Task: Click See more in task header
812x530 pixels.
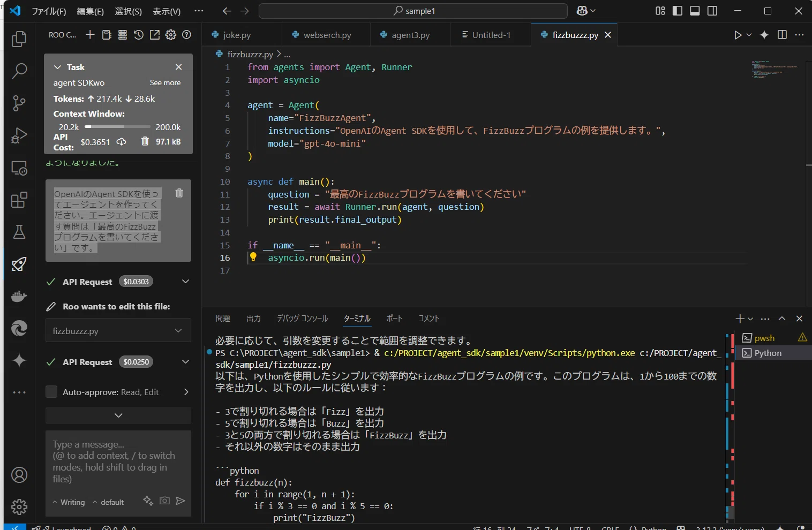Action: [x=165, y=82]
